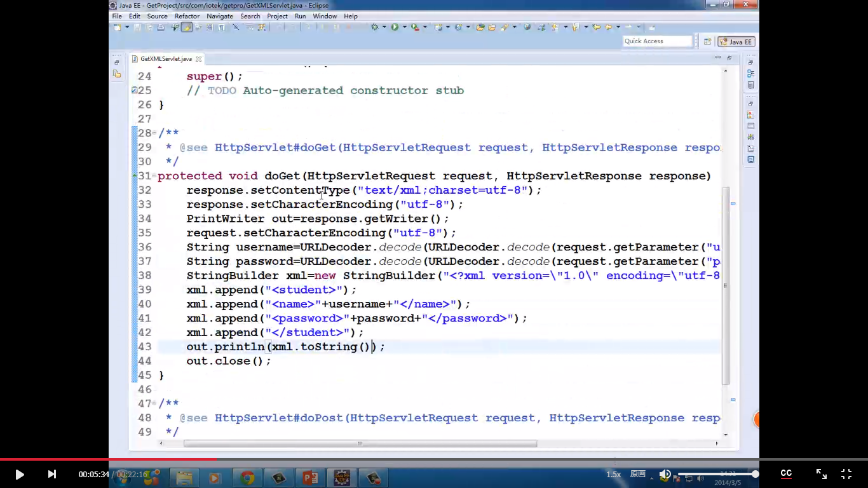Expand video to theater mode
The height and width of the screenshot is (488, 868).
coord(822,474)
